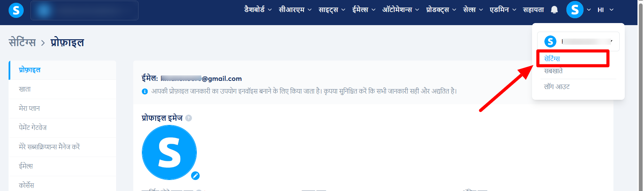Click the systeme logo in top-left corner
The image size is (644, 191).
point(16,10)
